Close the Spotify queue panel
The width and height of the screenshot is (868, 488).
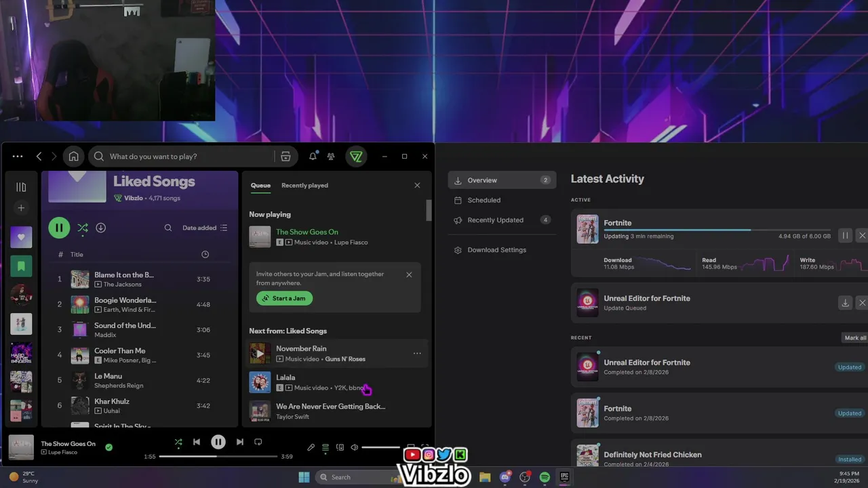pos(417,185)
